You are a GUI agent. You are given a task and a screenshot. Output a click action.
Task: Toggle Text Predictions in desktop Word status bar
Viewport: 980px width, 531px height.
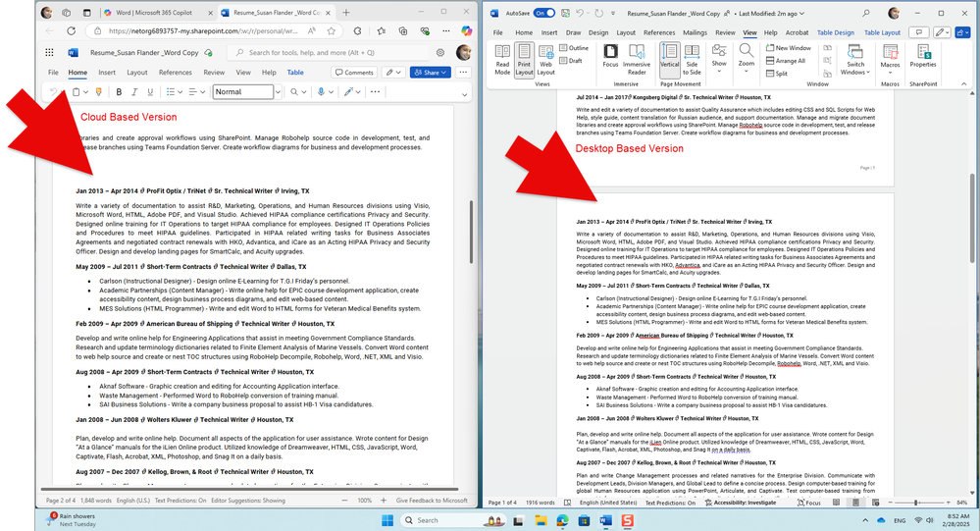coord(670,503)
